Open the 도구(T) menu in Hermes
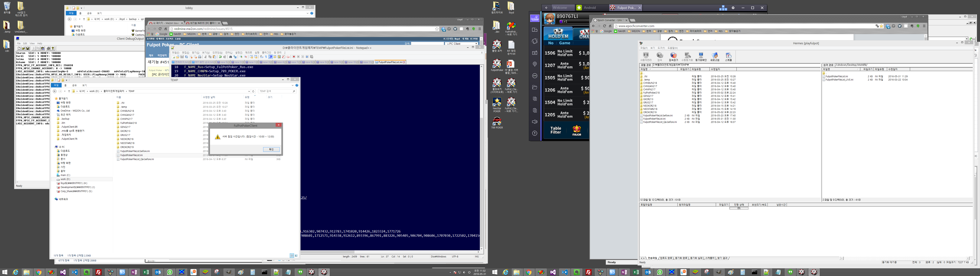 click(661, 48)
